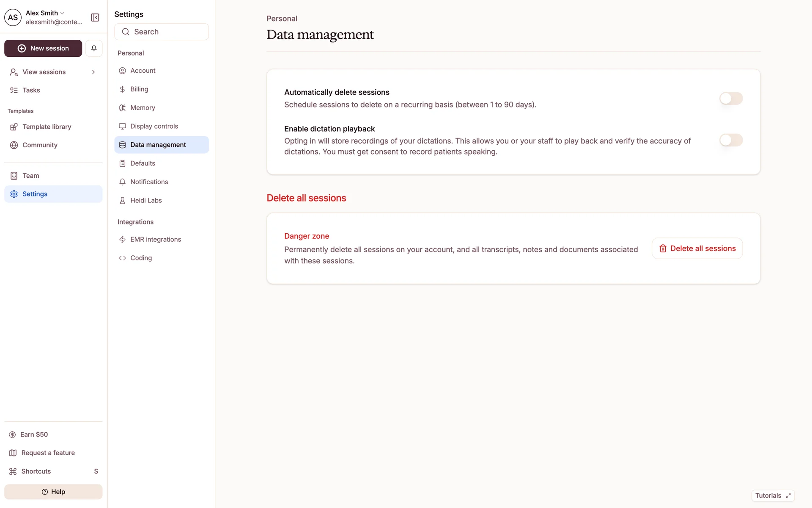Toggle Enable dictation playback switch
The height and width of the screenshot is (508, 812).
pos(731,140)
